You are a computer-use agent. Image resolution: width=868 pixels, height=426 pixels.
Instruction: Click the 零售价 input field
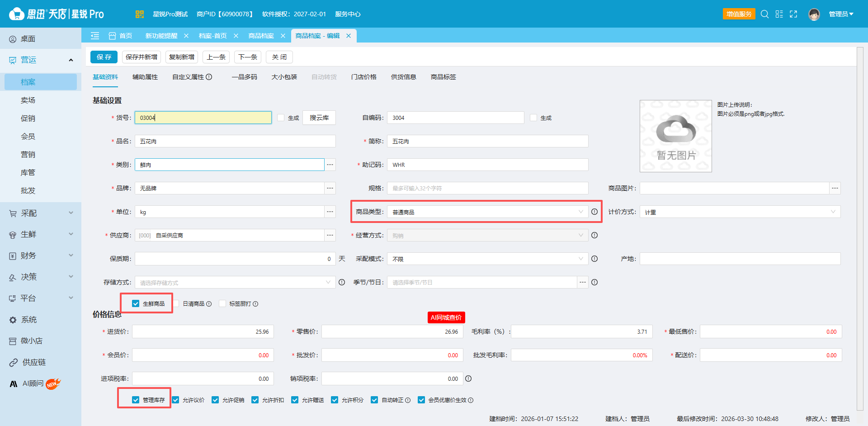pos(392,331)
